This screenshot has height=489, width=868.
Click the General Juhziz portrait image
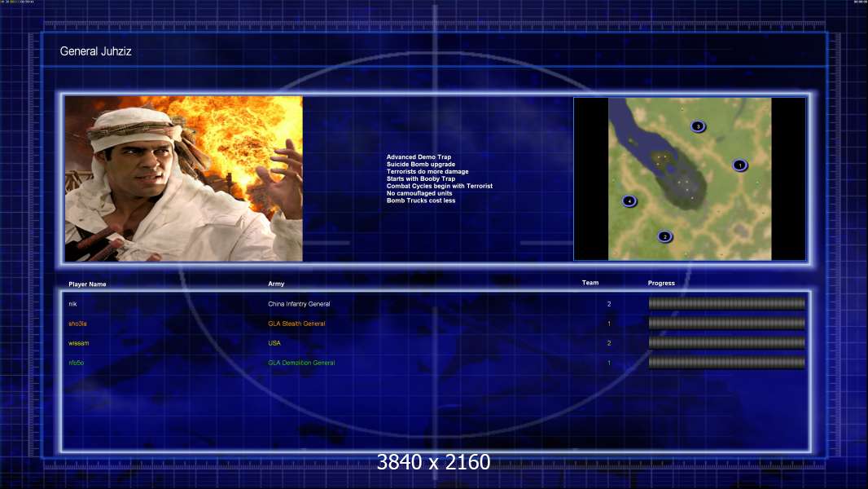pyautogui.click(x=184, y=178)
